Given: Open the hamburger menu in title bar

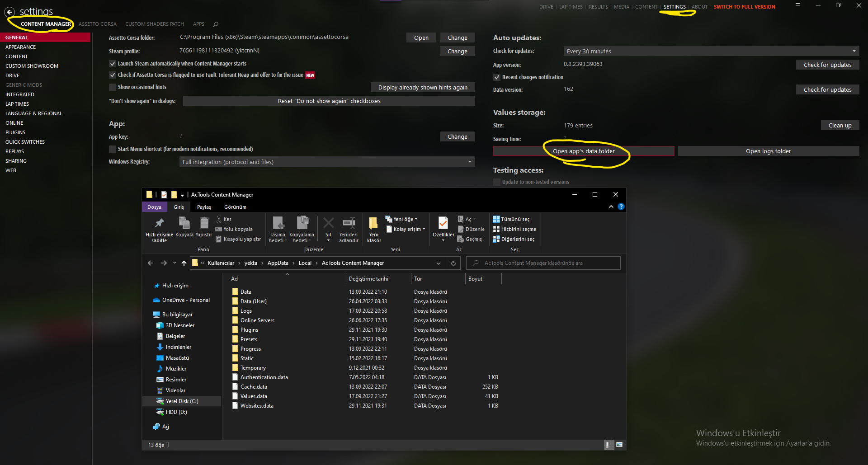Looking at the screenshot, I should tap(797, 5).
